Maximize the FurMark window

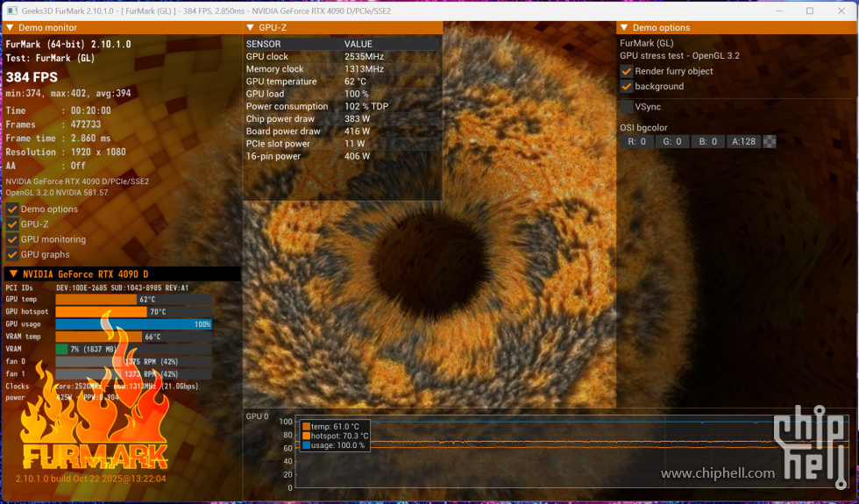coord(810,11)
